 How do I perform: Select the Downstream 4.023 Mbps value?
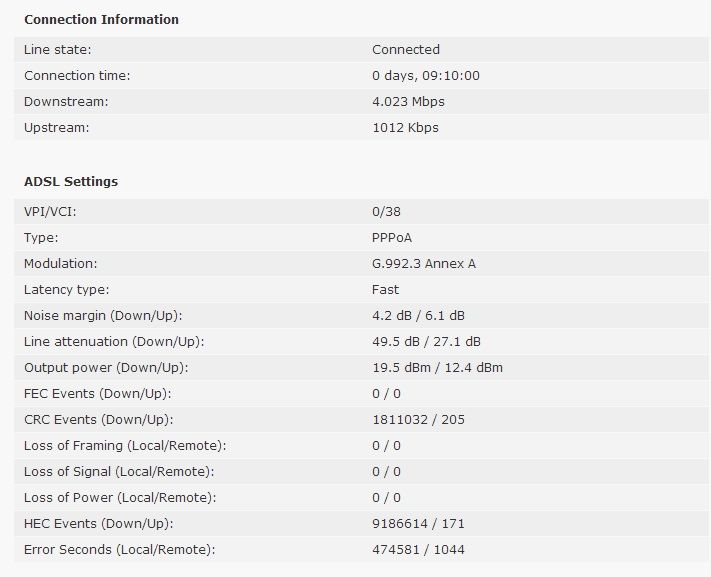click(408, 102)
